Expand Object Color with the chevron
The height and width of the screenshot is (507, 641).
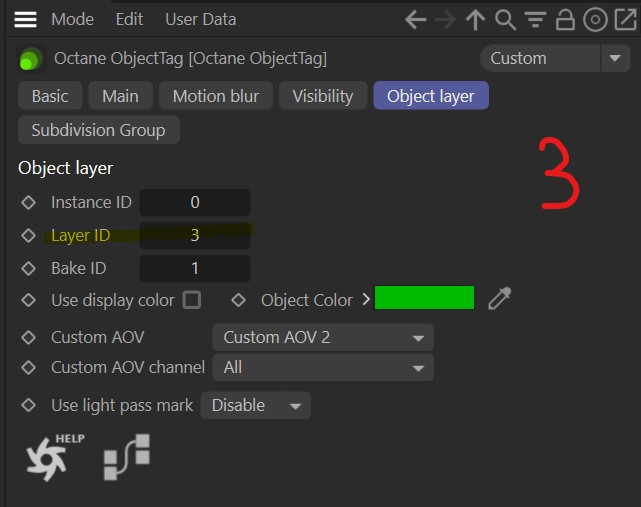[x=366, y=300]
